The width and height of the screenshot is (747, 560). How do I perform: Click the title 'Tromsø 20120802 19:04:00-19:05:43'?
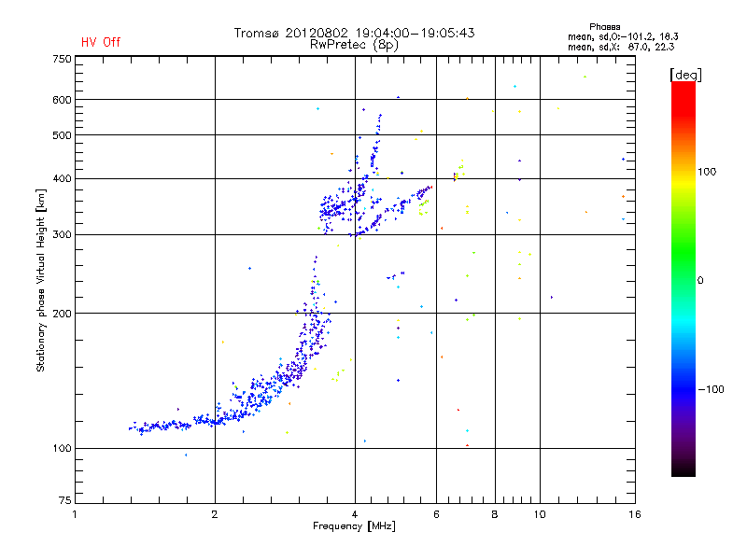354,33
